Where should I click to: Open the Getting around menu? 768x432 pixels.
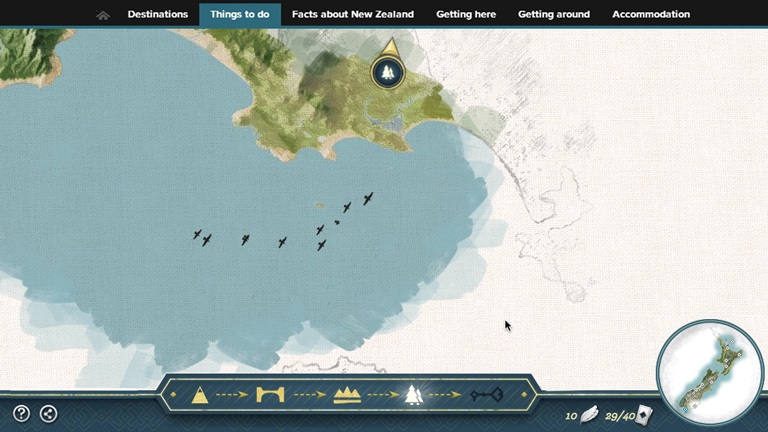click(554, 14)
